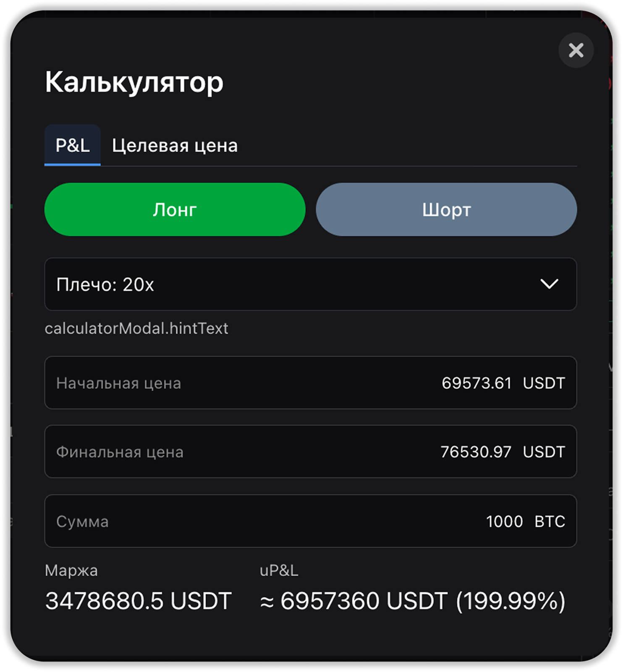
Task: Select the green Лонг position button
Action: (175, 209)
